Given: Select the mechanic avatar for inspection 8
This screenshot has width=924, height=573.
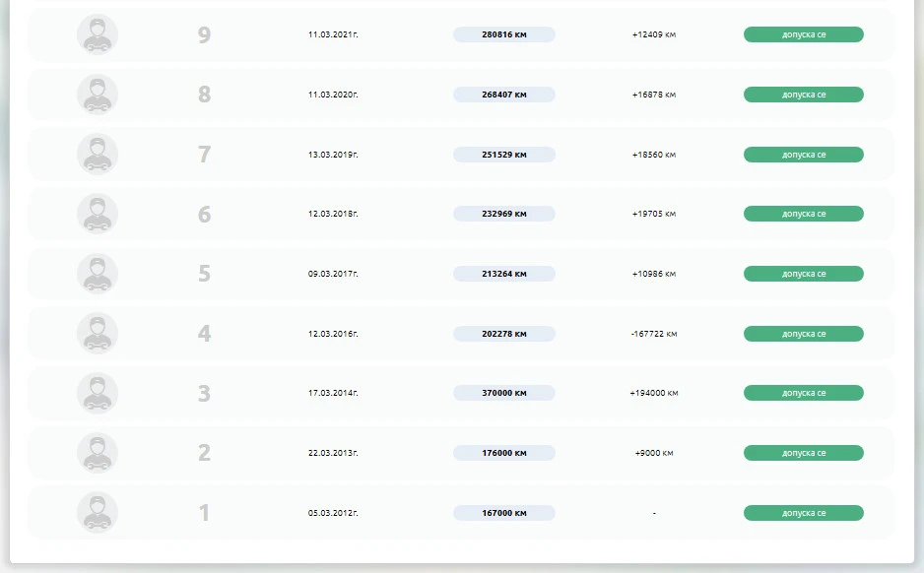Looking at the screenshot, I should click(x=98, y=95).
